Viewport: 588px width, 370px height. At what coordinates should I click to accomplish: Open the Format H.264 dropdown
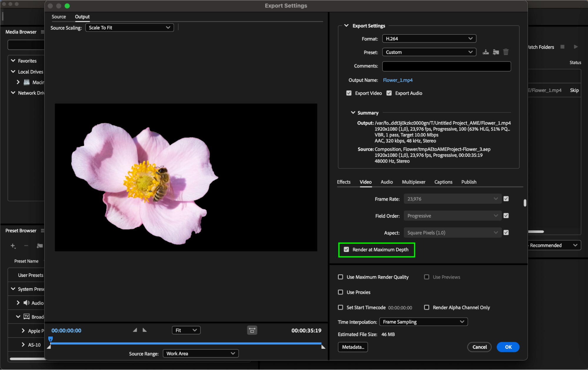point(429,39)
